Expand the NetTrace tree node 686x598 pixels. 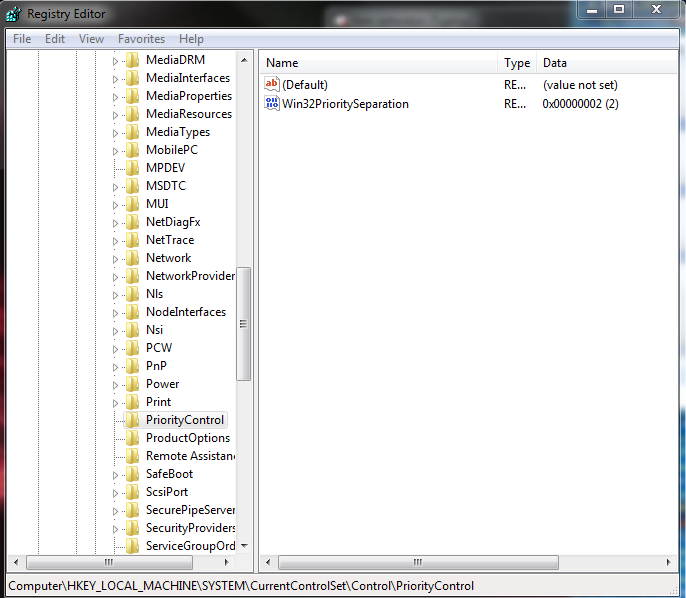(x=115, y=241)
